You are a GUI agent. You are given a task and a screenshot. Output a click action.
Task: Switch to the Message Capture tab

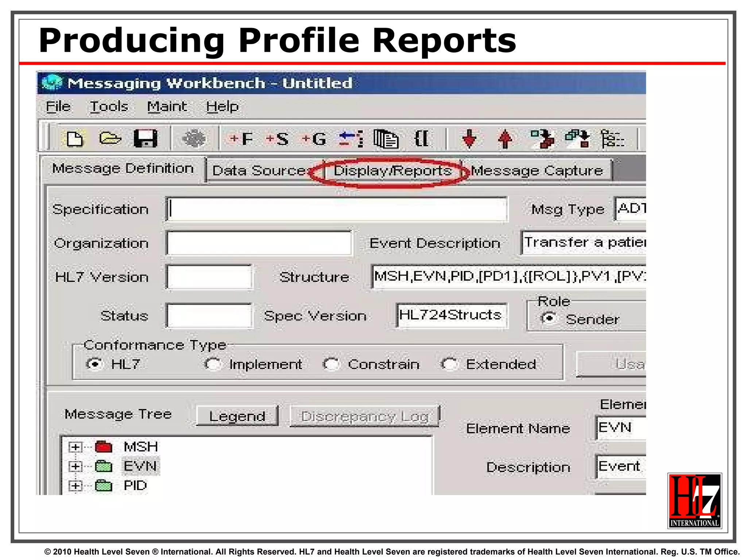(x=537, y=171)
